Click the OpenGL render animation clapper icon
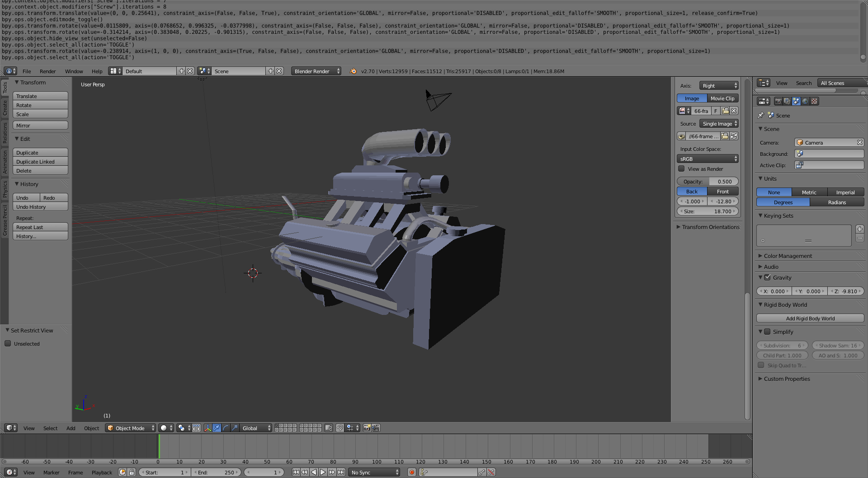Viewport: 868px width, 478px height. pos(376,428)
